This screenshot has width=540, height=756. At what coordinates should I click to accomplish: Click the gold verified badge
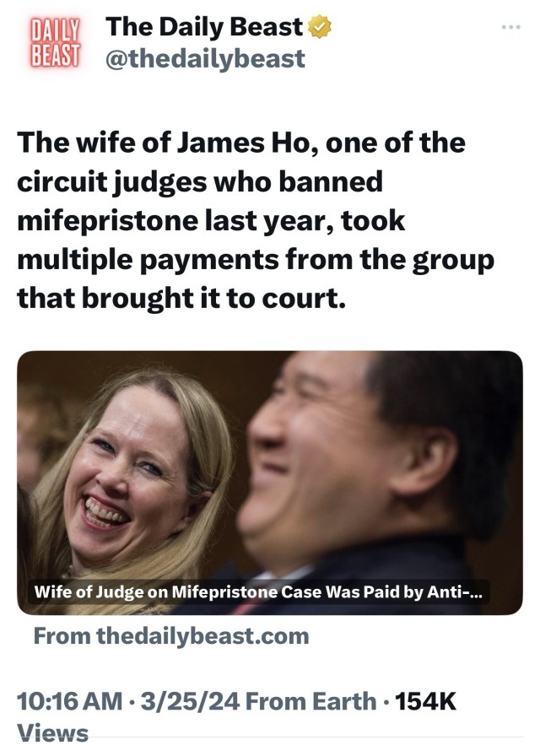[320, 26]
